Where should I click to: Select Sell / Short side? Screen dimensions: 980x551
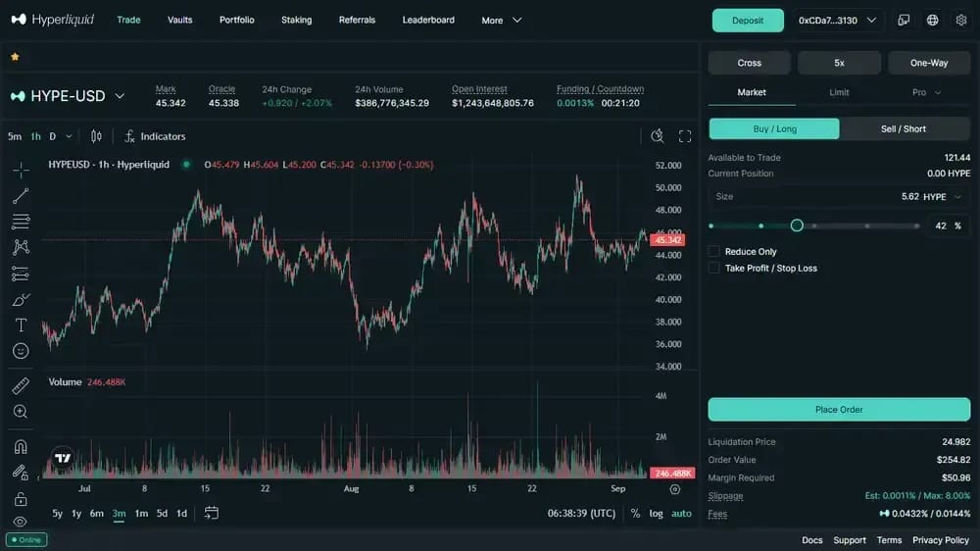(904, 128)
